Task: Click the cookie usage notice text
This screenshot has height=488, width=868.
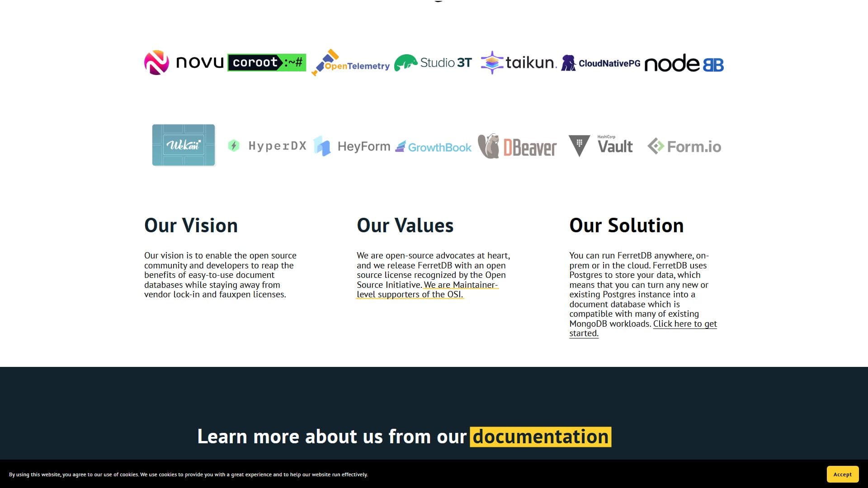Action: [188, 474]
